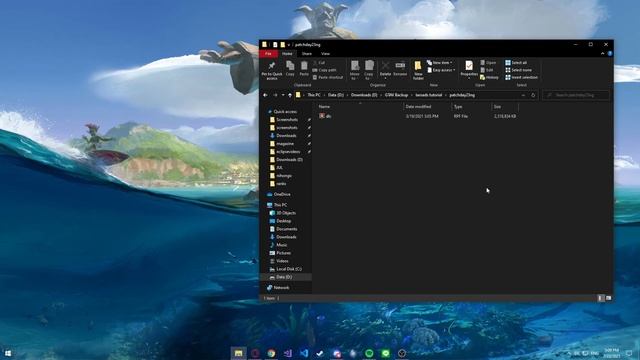Open Music under This PC
The width and height of the screenshot is (640, 360).
point(281,245)
